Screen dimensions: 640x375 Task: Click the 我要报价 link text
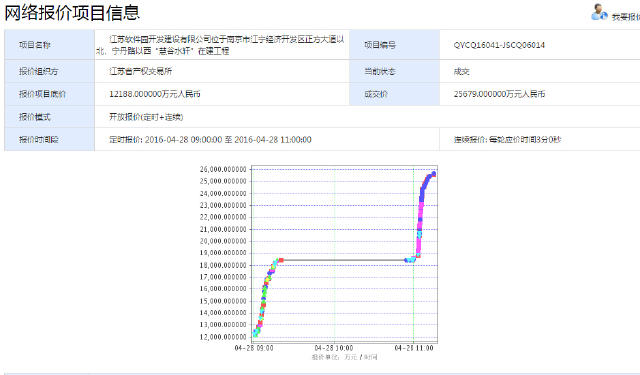625,17
